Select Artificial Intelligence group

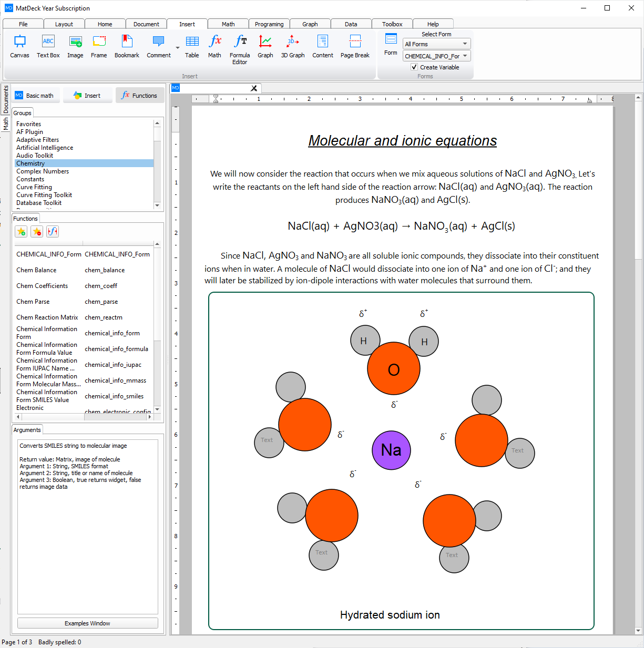coord(84,148)
